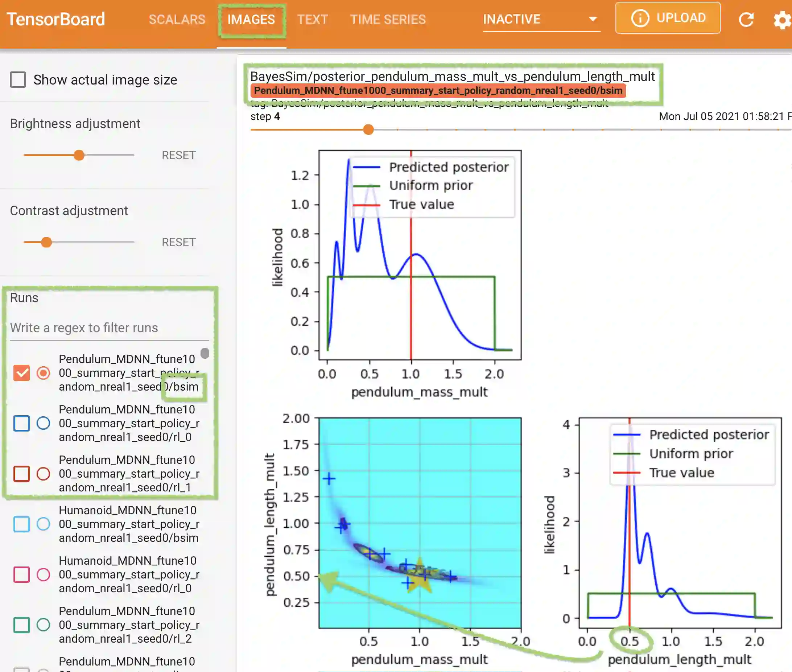Check the Pendulum seed0/rl_0 run checkbox

(21, 423)
